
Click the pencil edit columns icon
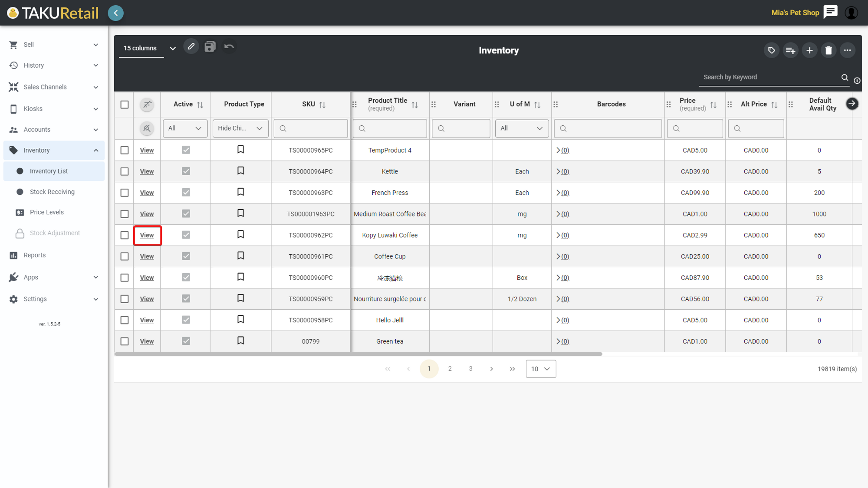click(x=191, y=46)
